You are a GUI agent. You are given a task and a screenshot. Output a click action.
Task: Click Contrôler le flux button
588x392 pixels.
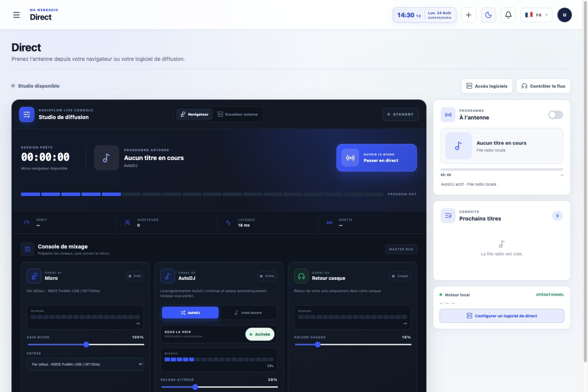(x=543, y=86)
